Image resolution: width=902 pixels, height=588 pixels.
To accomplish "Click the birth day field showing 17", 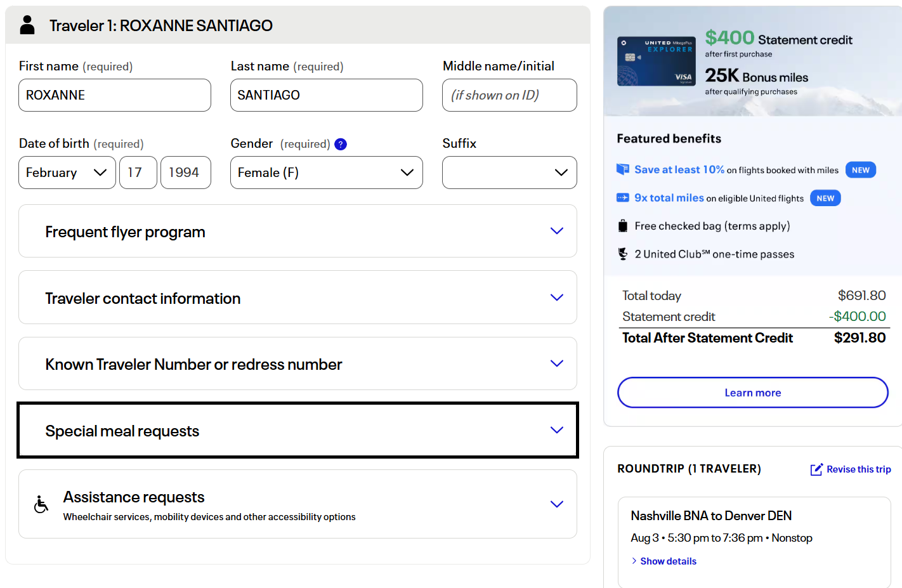I will coord(138,173).
